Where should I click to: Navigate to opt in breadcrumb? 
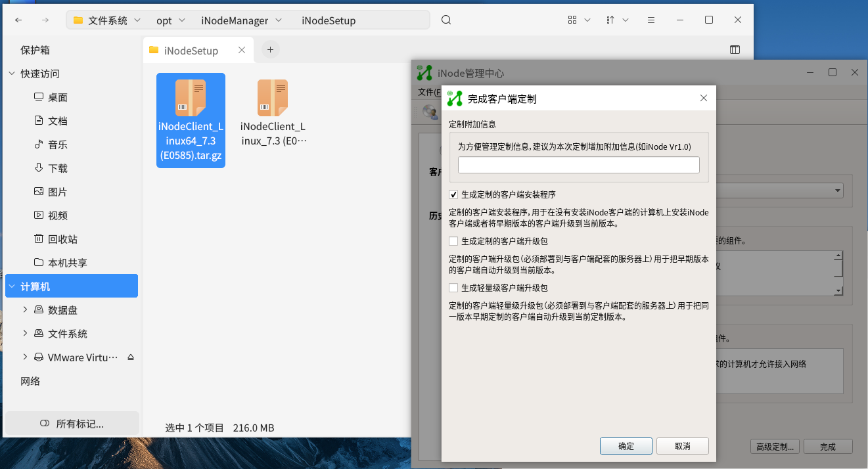[164, 20]
